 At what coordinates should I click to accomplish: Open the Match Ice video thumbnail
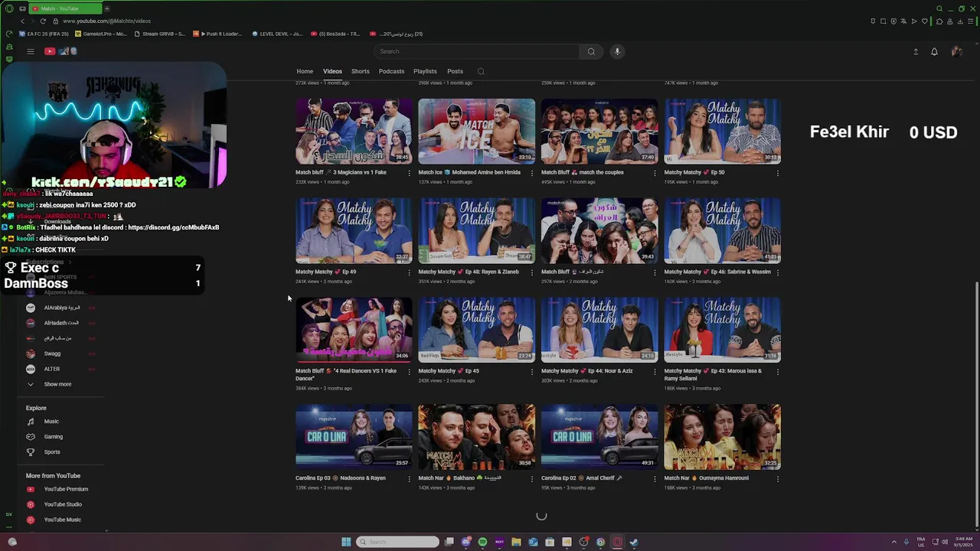(476, 131)
